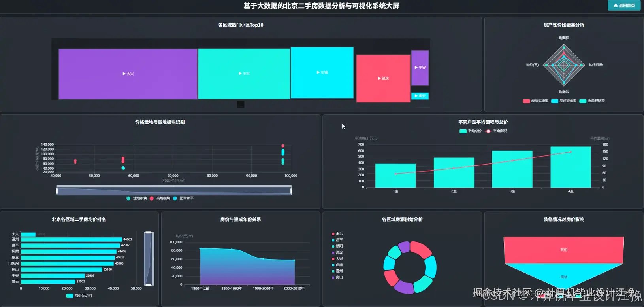Click the 平谷 bar valued 27608

53,275
